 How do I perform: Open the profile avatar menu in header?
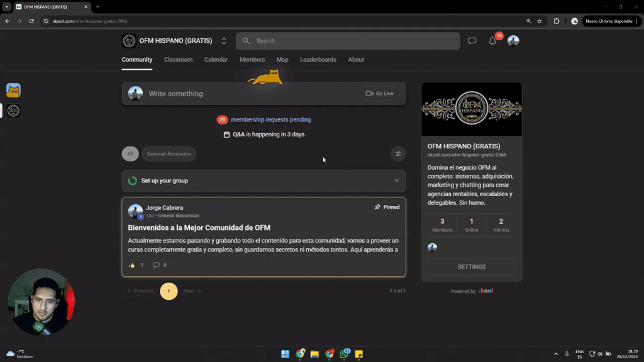(x=513, y=41)
